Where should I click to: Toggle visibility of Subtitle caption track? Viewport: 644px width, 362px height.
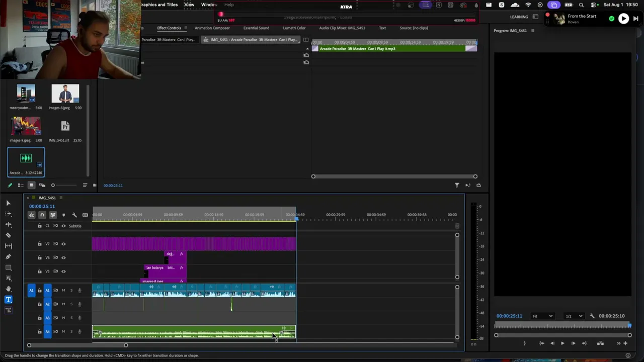coord(63,226)
